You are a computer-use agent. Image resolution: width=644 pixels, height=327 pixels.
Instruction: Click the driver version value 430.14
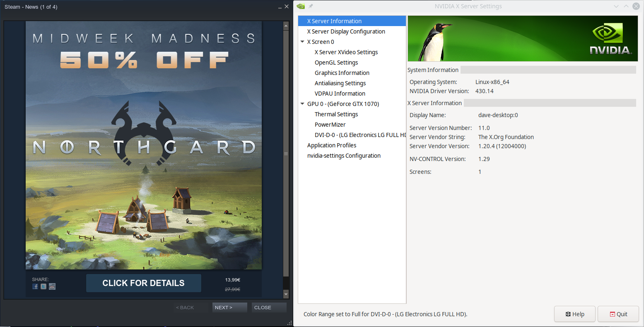tap(485, 91)
